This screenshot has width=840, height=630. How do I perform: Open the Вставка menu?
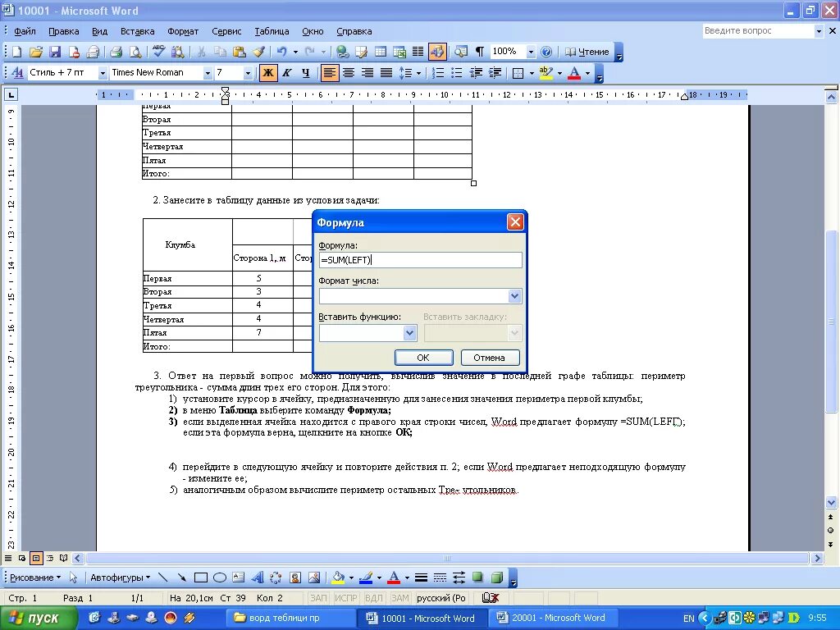point(138,31)
